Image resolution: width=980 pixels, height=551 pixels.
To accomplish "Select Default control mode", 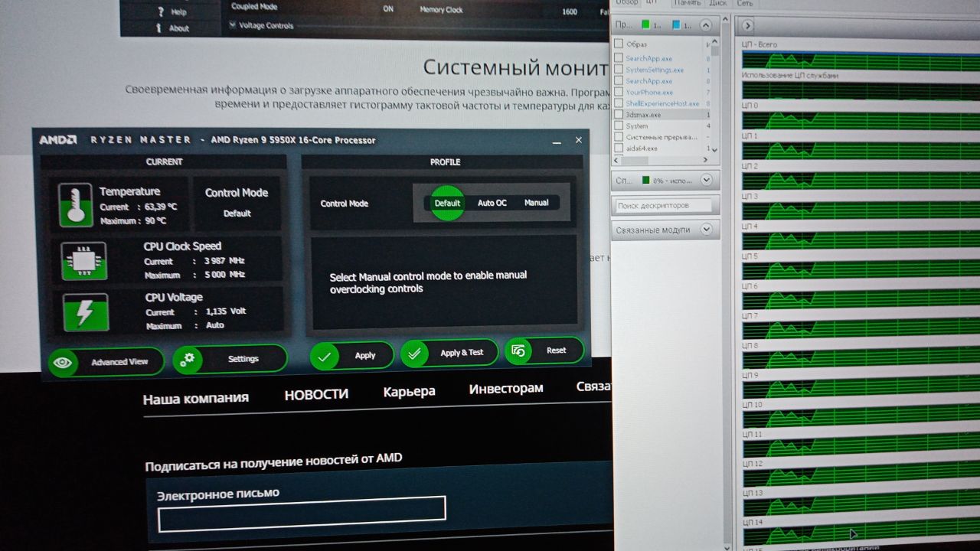I will tap(447, 204).
